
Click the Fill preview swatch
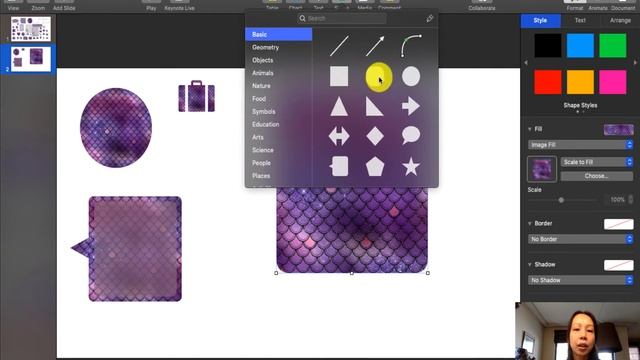[619, 130]
